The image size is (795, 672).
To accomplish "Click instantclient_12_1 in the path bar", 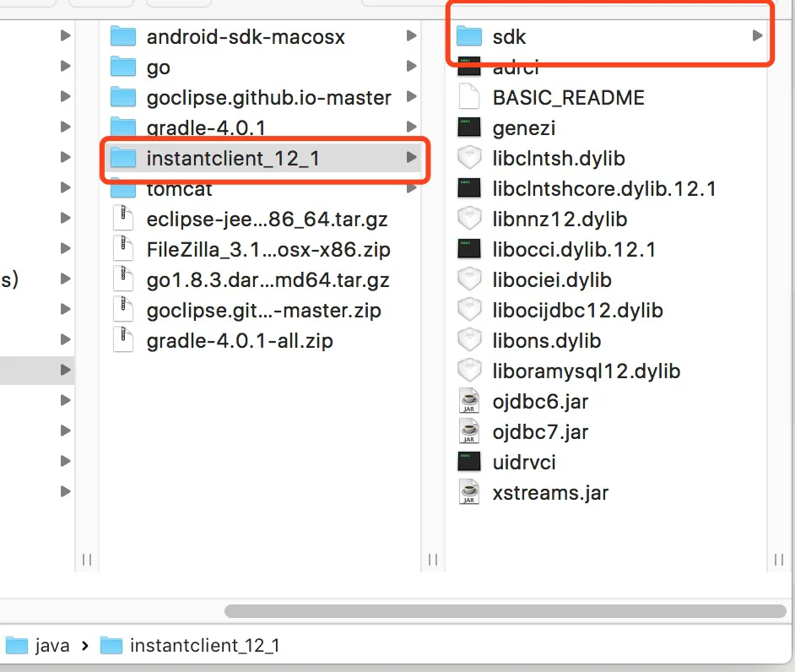I will [x=204, y=646].
